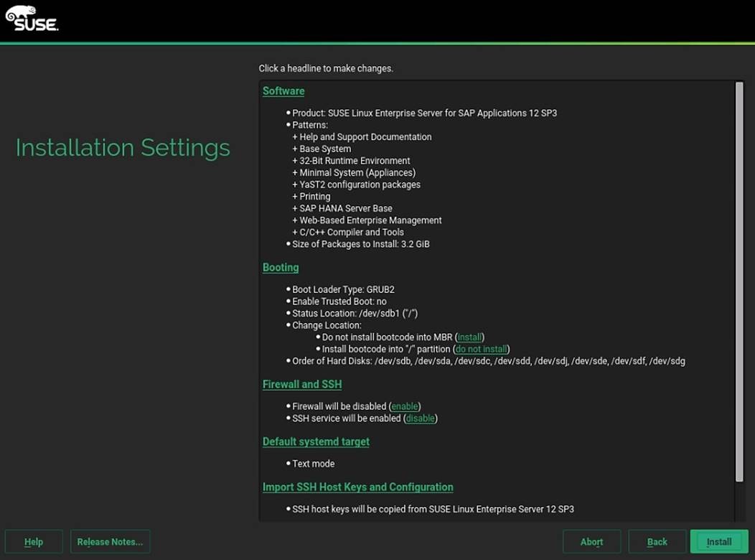Go Back to the previous step
This screenshot has width=755, height=560.
[x=657, y=542]
